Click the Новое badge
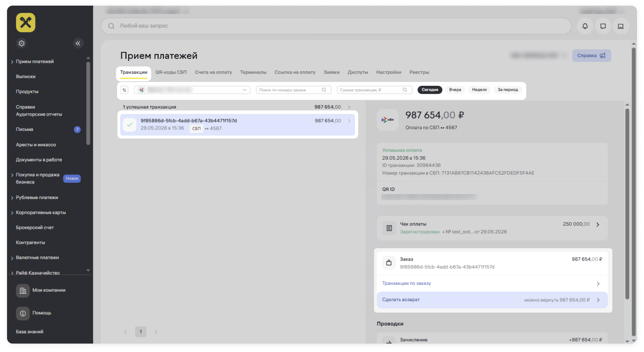This screenshot has width=644, height=352. (x=72, y=179)
